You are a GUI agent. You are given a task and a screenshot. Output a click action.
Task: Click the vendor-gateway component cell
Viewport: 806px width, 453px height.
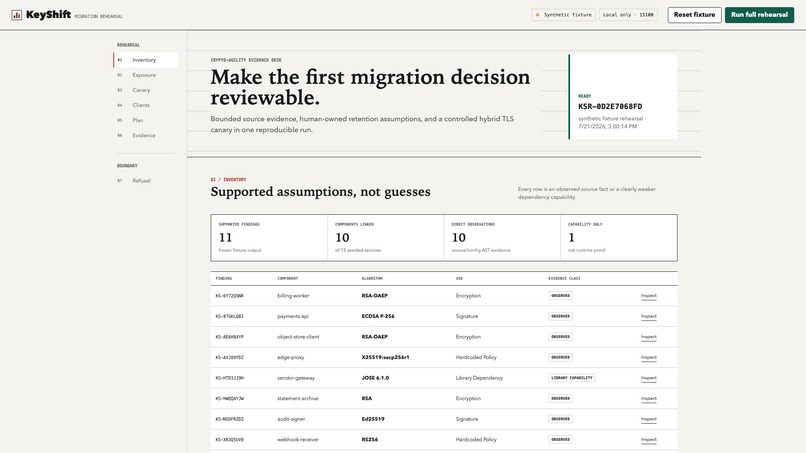[x=296, y=378]
